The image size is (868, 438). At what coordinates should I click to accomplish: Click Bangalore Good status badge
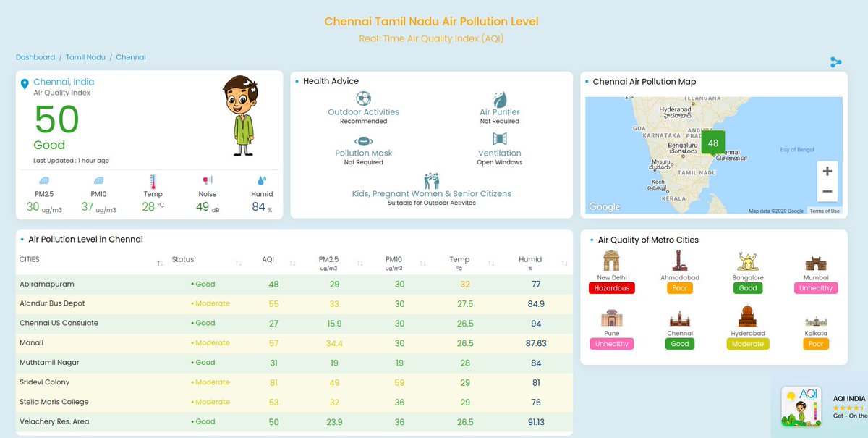(748, 288)
